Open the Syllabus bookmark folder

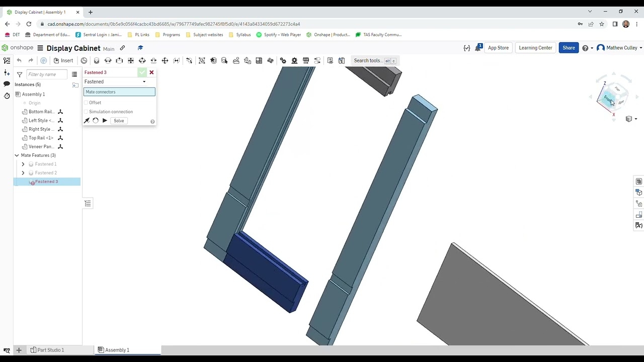click(239, 35)
